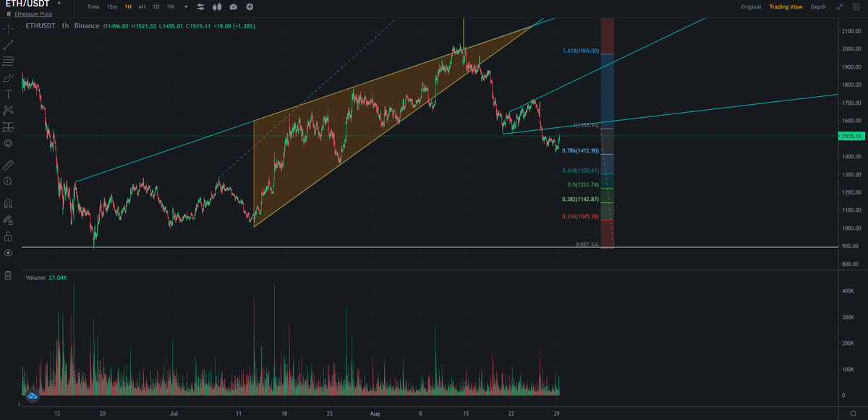Image resolution: width=868 pixels, height=420 pixels.
Task: Open the emoji icons tool
Action: tap(8, 144)
